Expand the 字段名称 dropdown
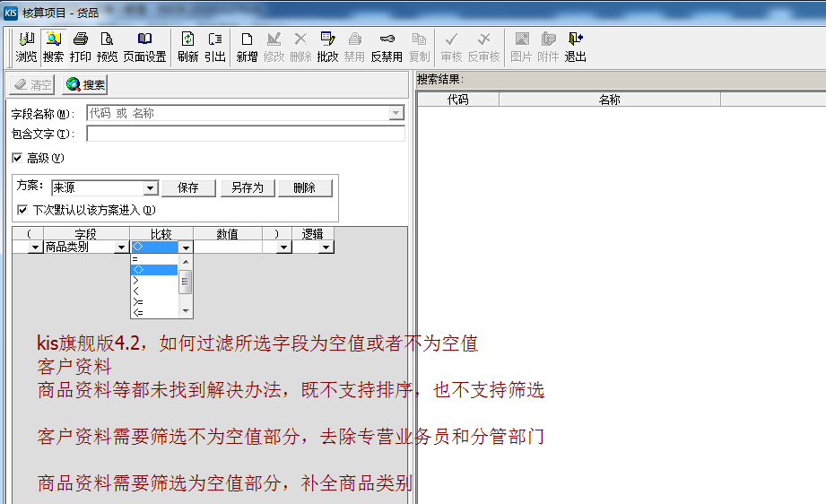The height and width of the screenshot is (504, 826). [x=396, y=113]
